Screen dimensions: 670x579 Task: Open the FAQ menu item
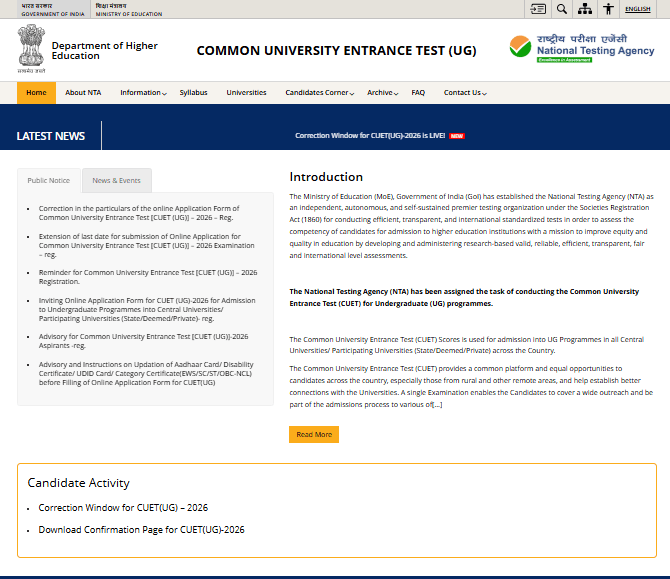[418, 93]
